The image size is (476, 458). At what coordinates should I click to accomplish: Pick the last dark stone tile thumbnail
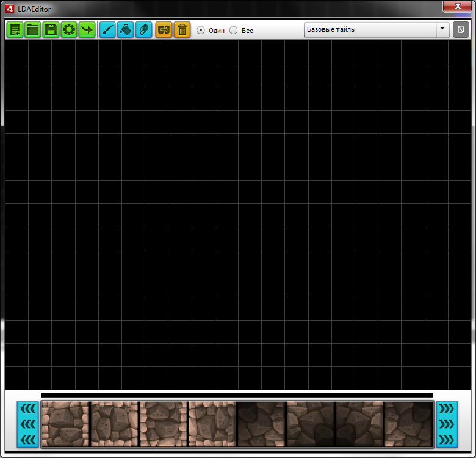(x=408, y=424)
